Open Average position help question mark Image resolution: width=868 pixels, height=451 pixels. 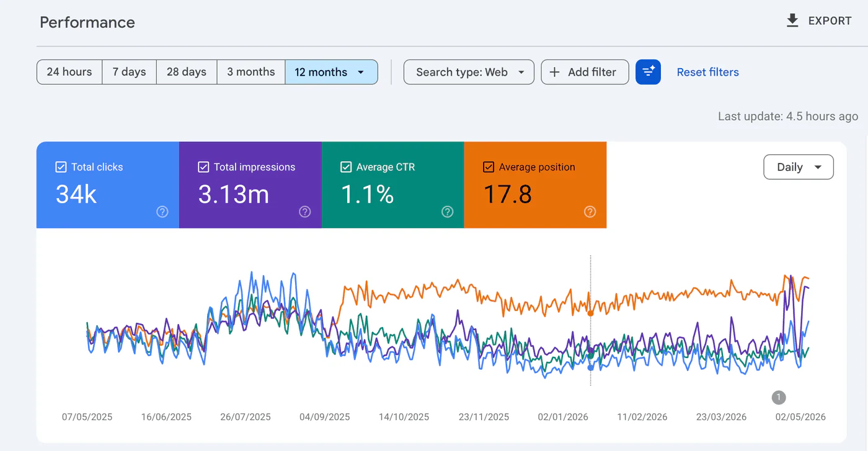[590, 212]
